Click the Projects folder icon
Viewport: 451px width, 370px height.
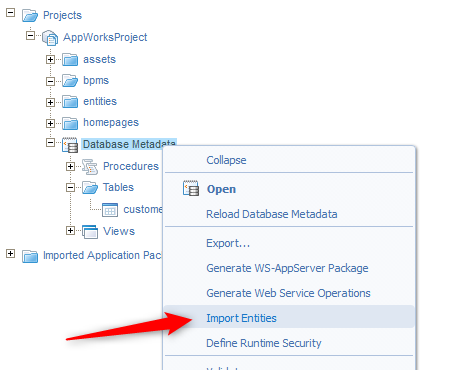(x=30, y=15)
